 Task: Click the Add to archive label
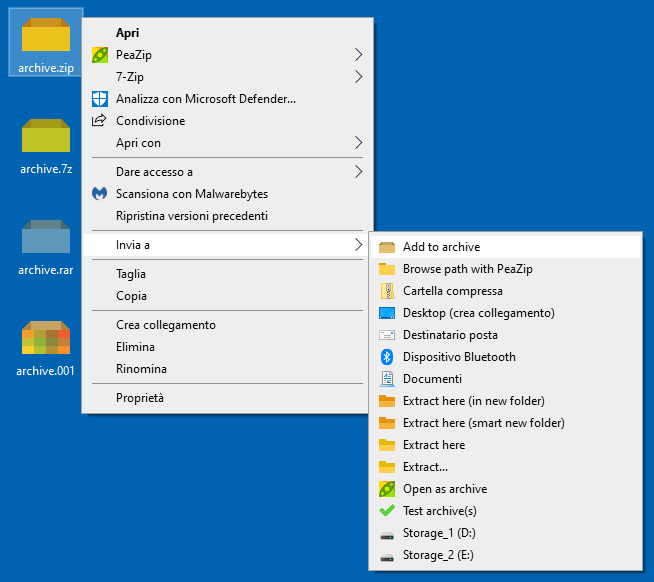click(441, 247)
